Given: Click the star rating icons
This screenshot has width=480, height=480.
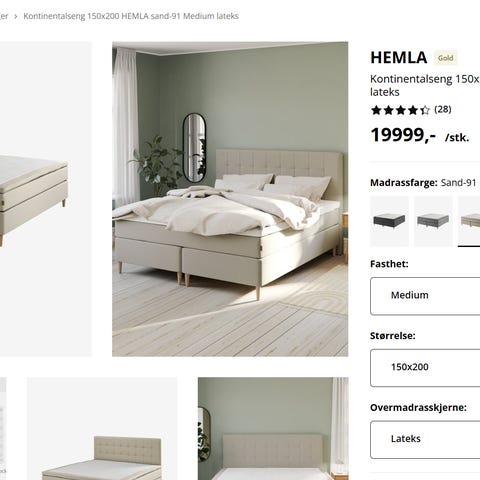Looking at the screenshot, I should click(x=400, y=110).
